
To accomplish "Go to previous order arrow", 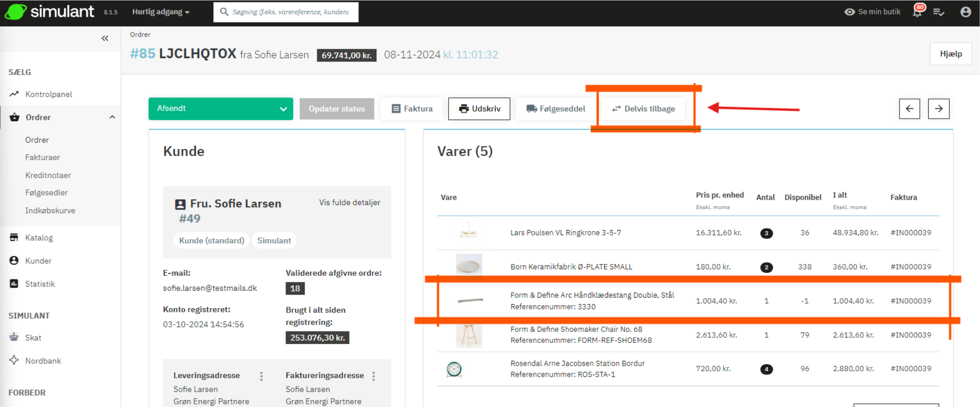I will click(909, 109).
